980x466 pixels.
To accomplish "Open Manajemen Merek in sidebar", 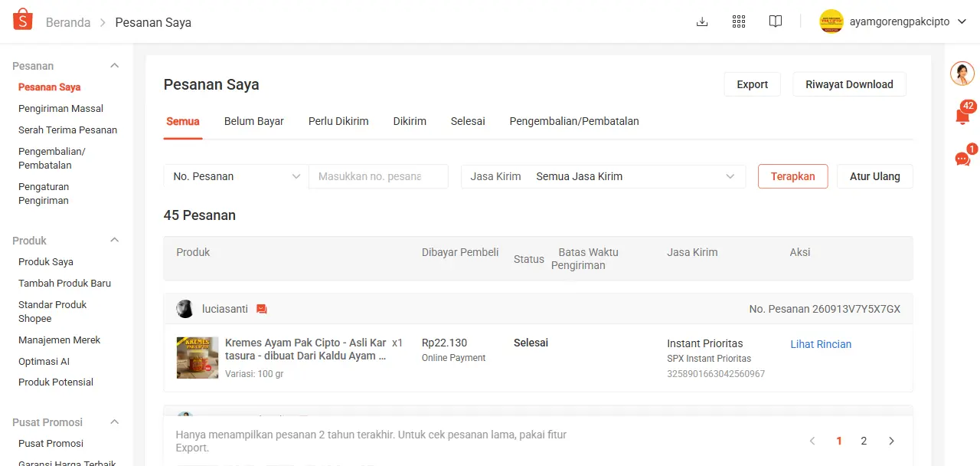I will 59,340.
